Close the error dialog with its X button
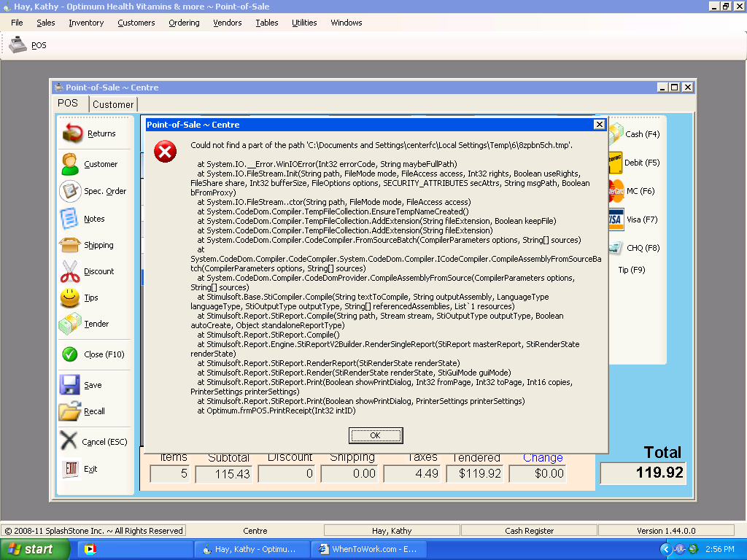Viewport: 747px width, 560px height. 600,124
